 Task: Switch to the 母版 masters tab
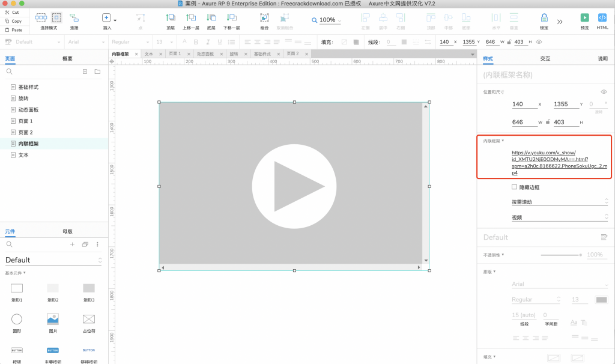[67, 231]
